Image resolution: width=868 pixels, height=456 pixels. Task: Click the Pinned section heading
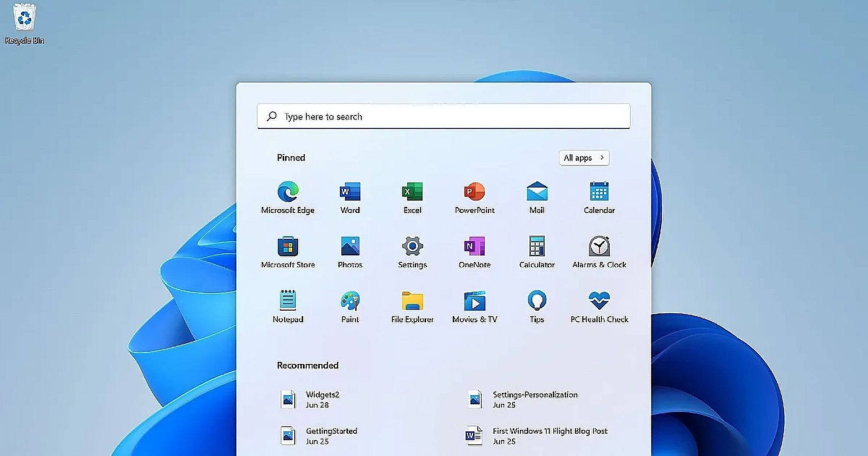click(x=291, y=158)
